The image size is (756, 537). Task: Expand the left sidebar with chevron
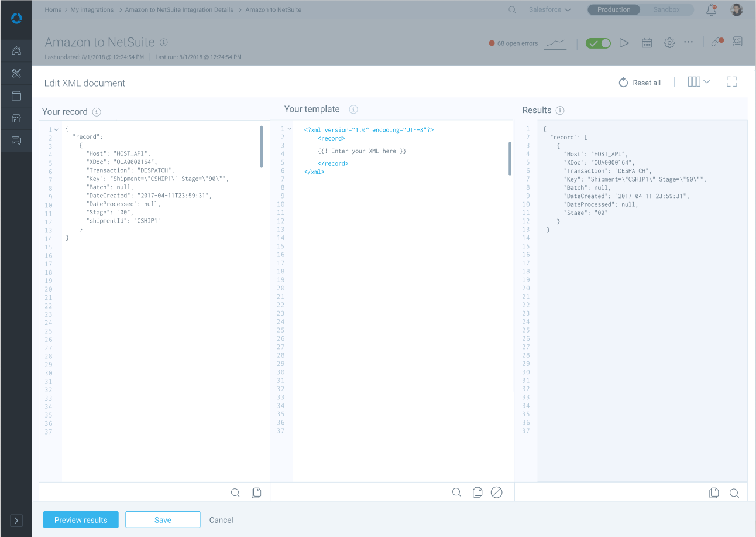point(16,520)
